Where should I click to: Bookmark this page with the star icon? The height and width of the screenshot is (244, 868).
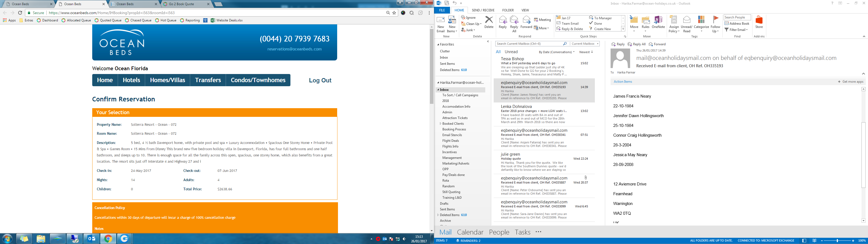(x=394, y=13)
